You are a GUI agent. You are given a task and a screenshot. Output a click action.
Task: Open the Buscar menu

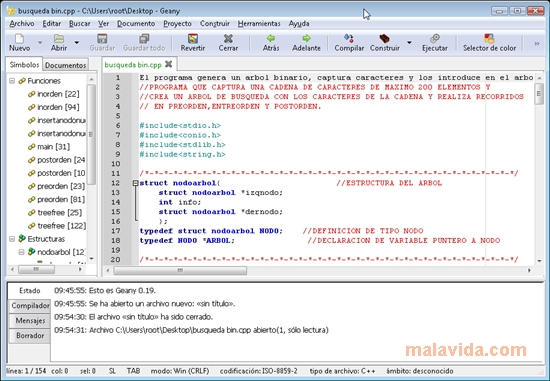click(x=80, y=24)
